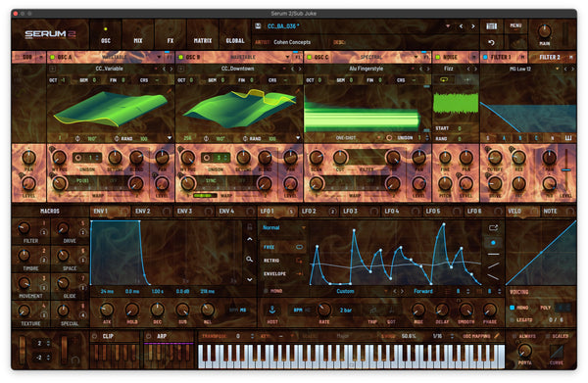The width and height of the screenshot is (588, 383).
Task: Open OSC C Spectral type dropdown
Action: pos(416,57)
